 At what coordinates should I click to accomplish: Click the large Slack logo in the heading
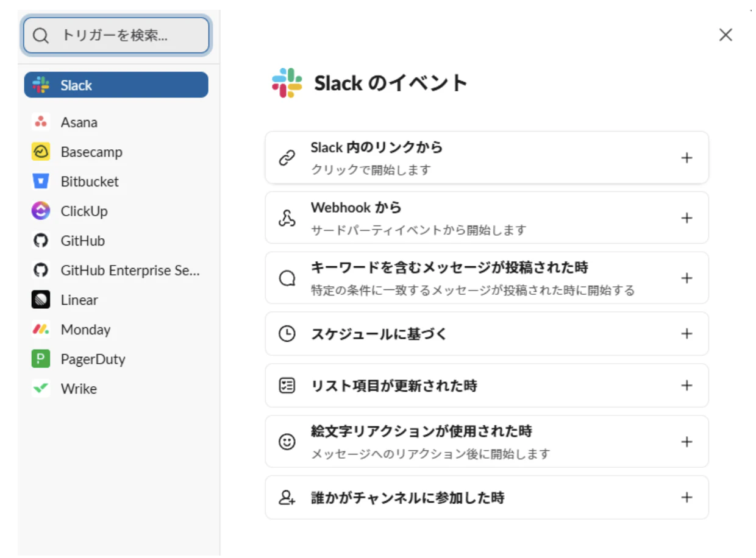(287, 83)
